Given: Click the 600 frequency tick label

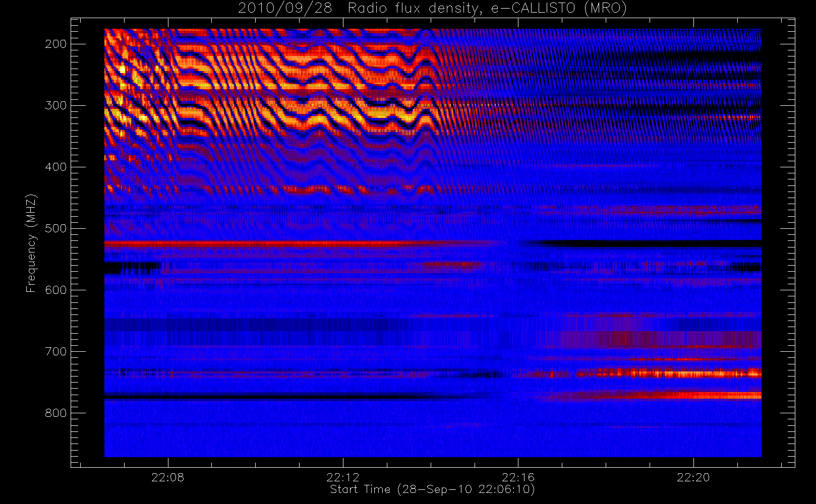Looking at the screenshot, I should [x=56, y=290].
